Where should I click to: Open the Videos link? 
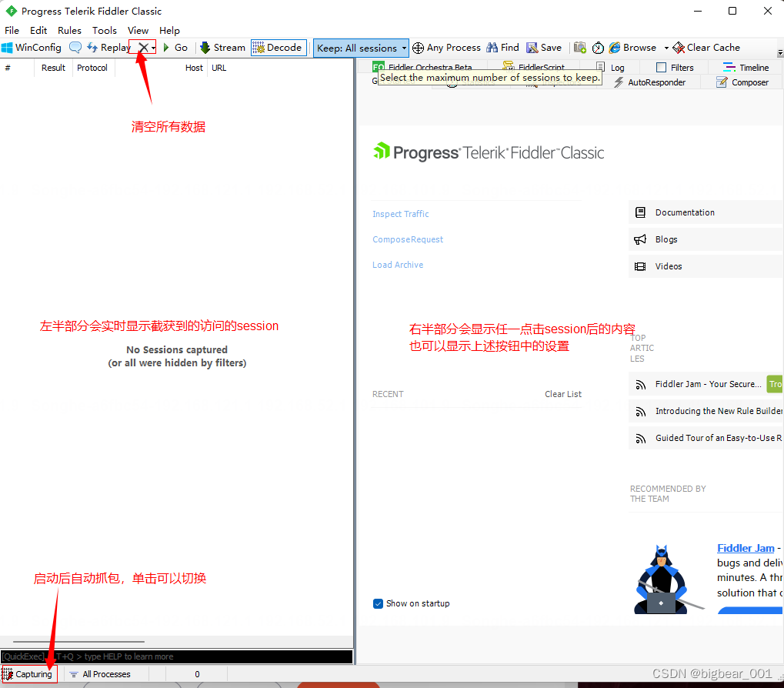coord(706,266)
